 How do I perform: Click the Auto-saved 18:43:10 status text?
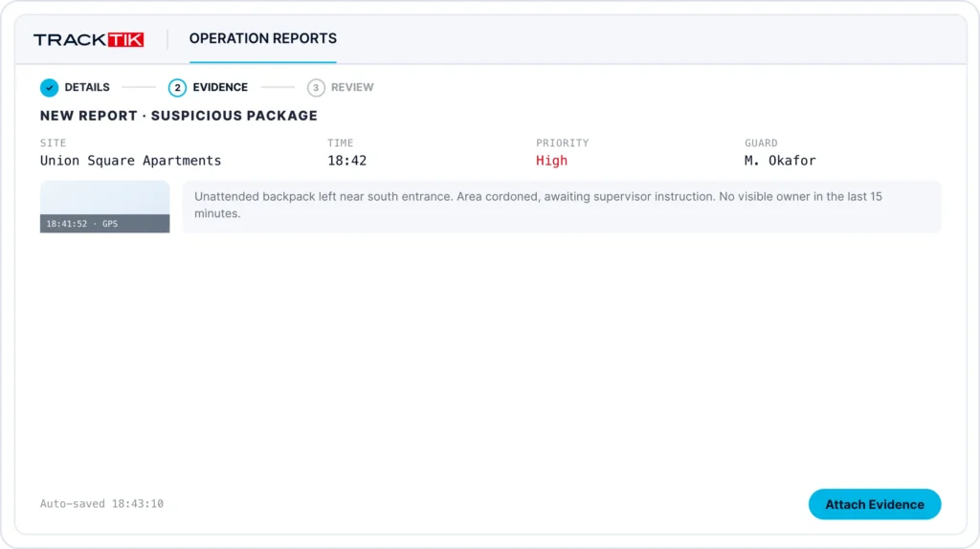coord(101,503)
